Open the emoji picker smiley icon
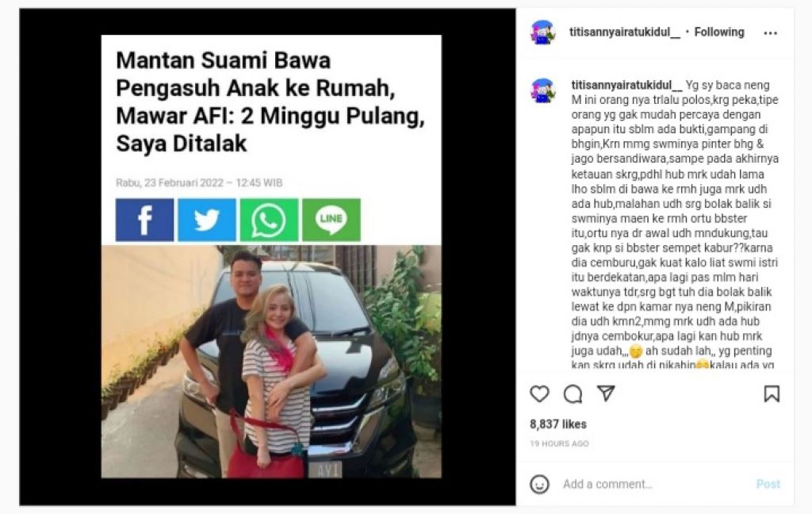812x514 pixels. (x=539, y=485)
